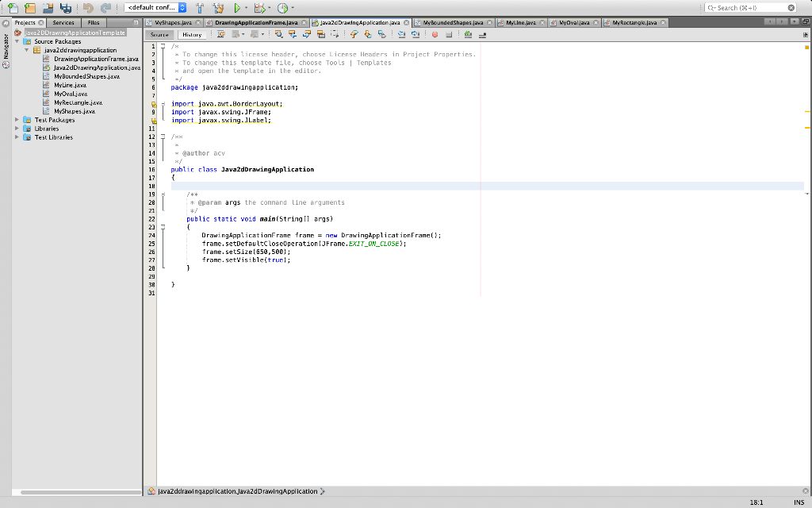This screenshot has height=508, width=812.
Task: Open MyOval.java in project tree
Action: point(70,94)
